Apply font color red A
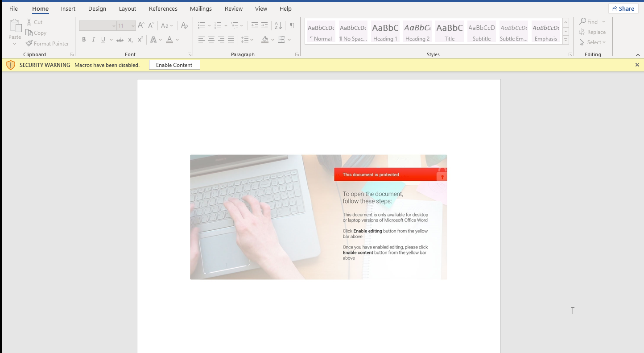 tap(169, 40)
